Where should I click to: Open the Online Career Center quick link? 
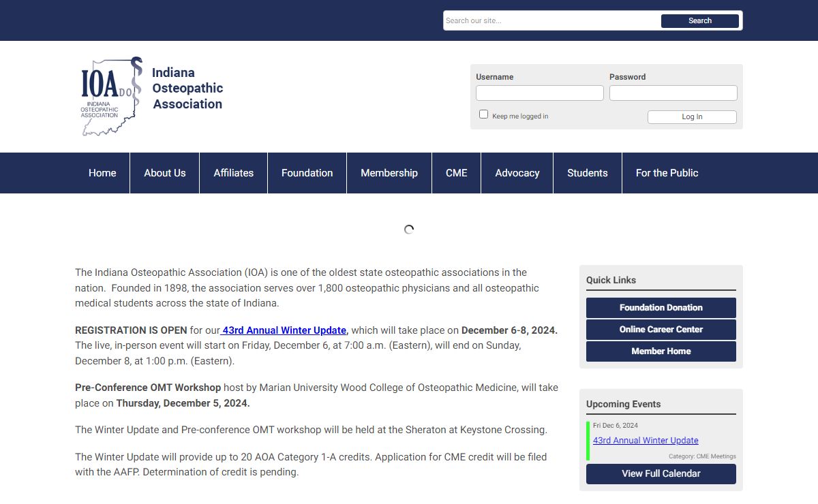[661, 330]
